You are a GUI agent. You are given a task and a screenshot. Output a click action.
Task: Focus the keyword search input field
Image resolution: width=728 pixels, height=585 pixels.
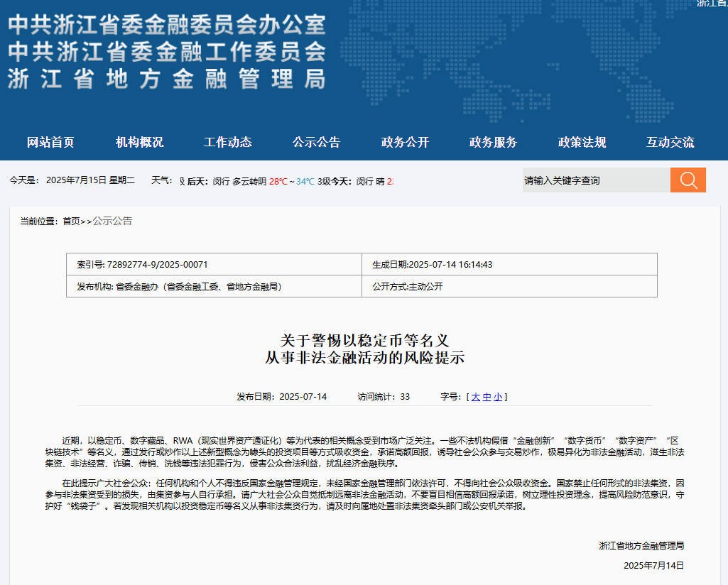[595, 180]
